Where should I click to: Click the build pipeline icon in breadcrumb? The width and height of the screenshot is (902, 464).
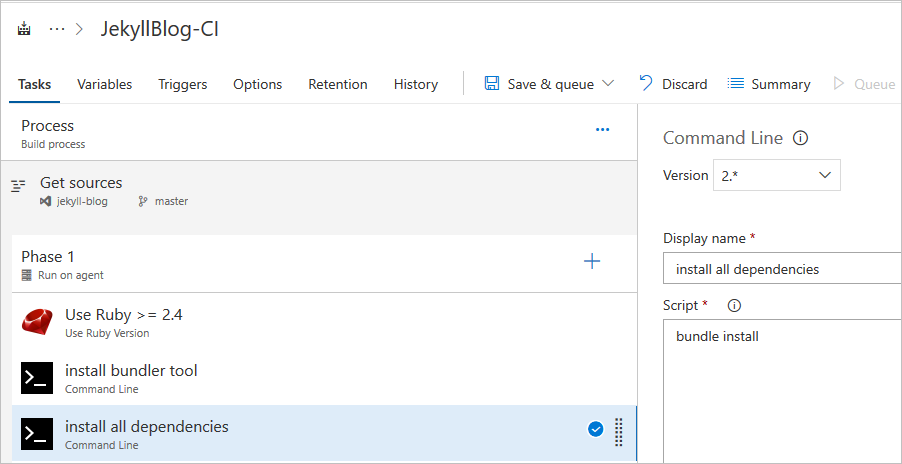[x=24, y=29]
